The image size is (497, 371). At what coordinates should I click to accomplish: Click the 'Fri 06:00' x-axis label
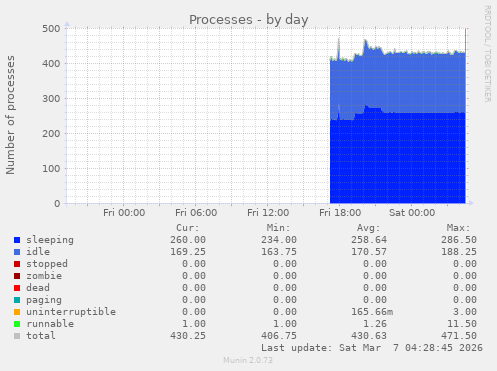point(196,213)
